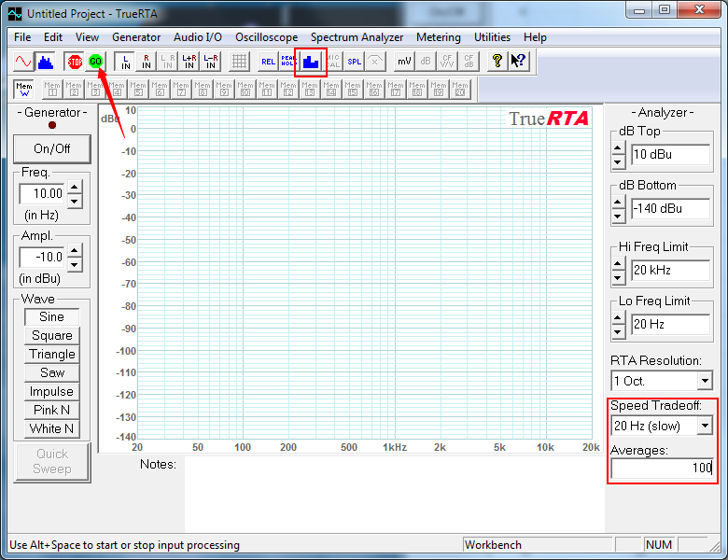Activate the context help pointer icon

click(518, 62)
